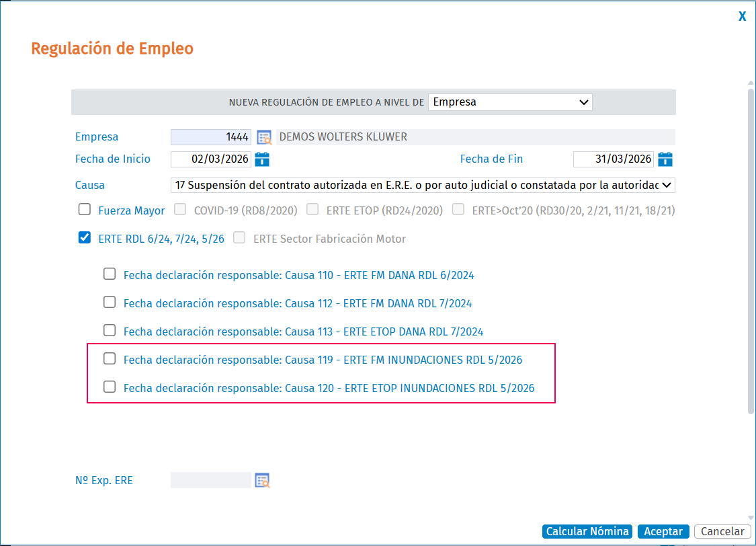Click the Fecha de Fin date field
The width and height of the screenshot is (756, 546).
[614, 159]
